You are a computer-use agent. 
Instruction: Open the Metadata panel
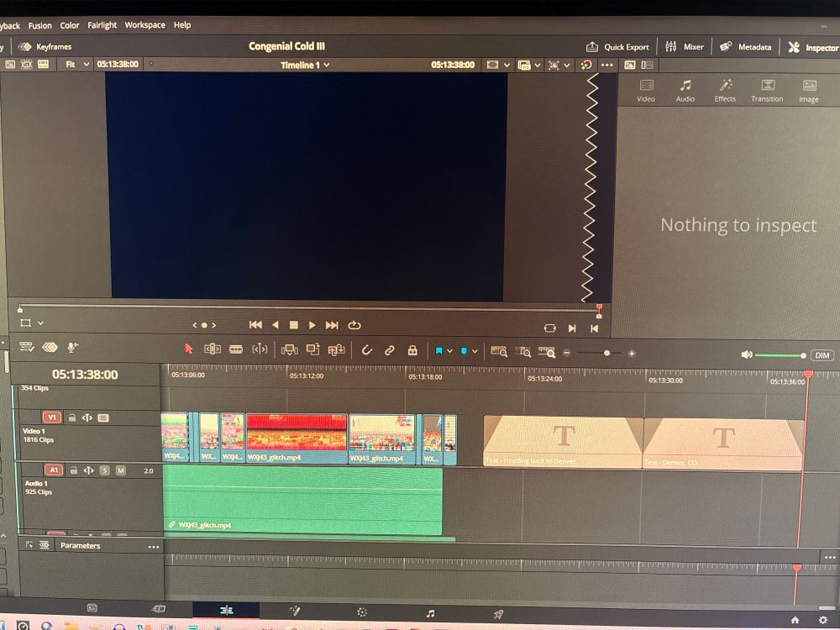745,47
